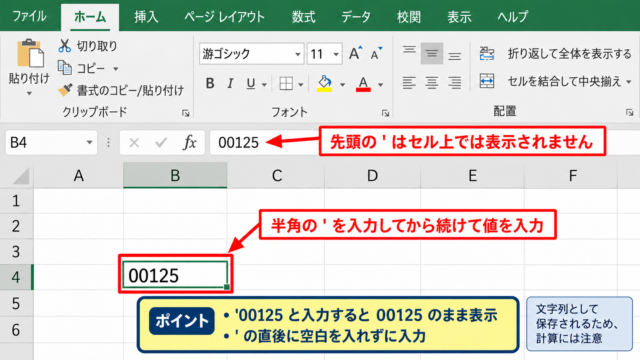Center text horizontally
The width and height of the screenshot is (640, 360).
[432, 82]
